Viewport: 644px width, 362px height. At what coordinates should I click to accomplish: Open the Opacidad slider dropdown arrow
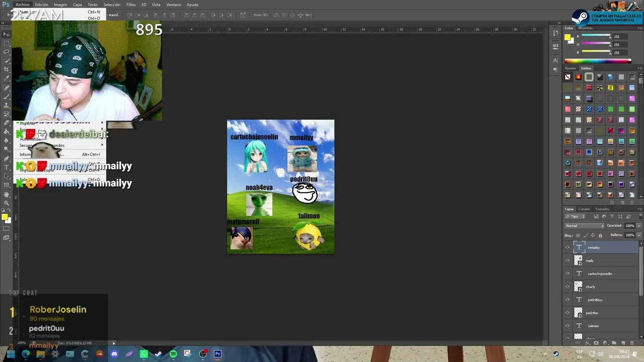coord(639,226)
